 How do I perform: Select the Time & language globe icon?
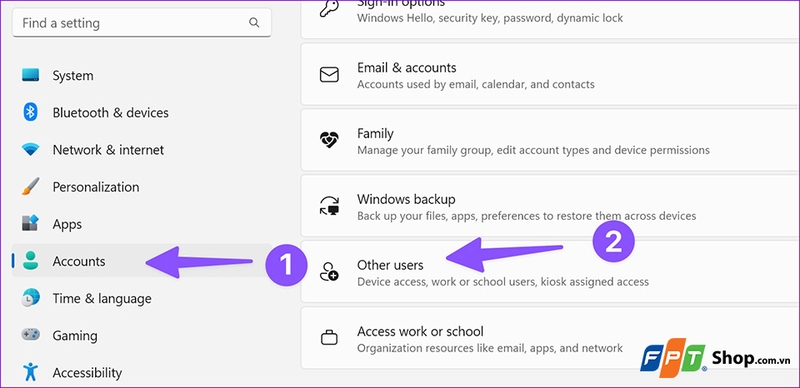[x=31, y=298]
